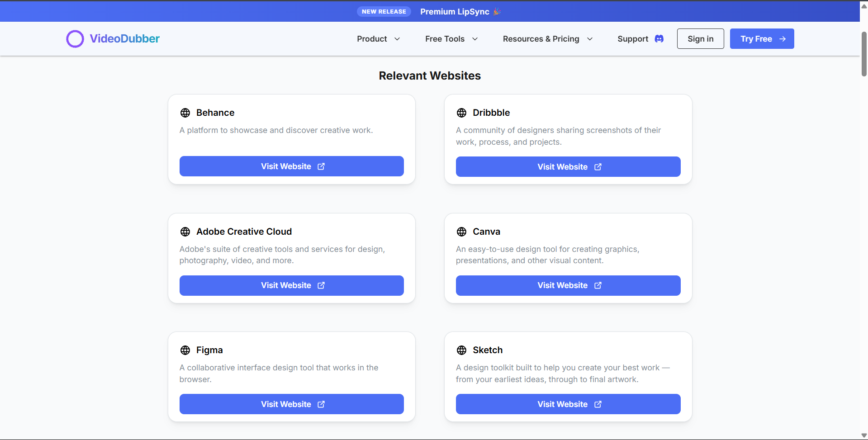Click the external-link icon in Canva's button

pyautogui.click(x=598, y=285)
